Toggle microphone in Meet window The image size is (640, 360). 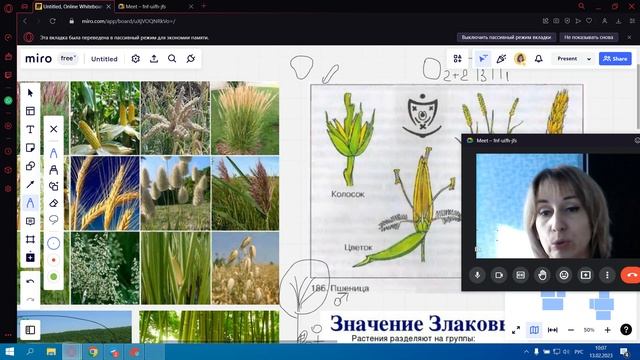coord(477,275)
